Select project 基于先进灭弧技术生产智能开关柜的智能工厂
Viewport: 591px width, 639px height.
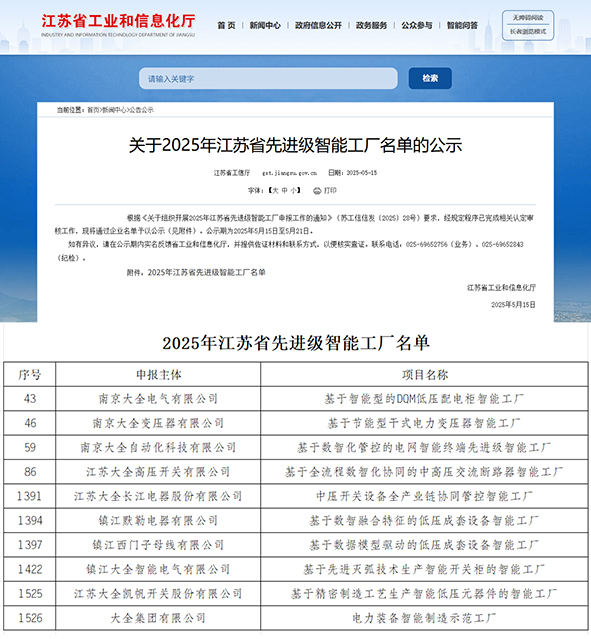tap(424, 569)
